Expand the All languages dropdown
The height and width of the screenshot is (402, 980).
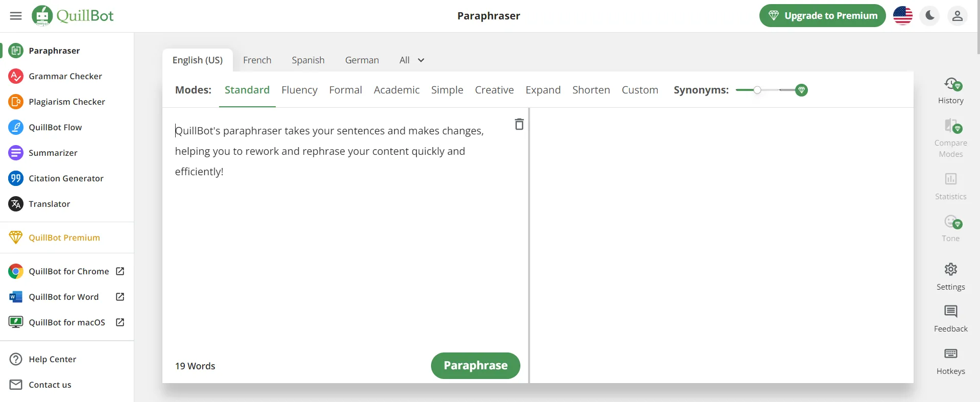412,60
